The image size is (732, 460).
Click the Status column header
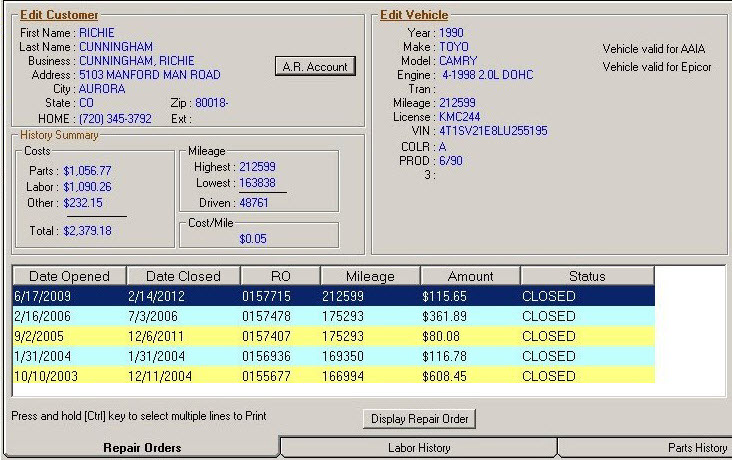[587, 276]
